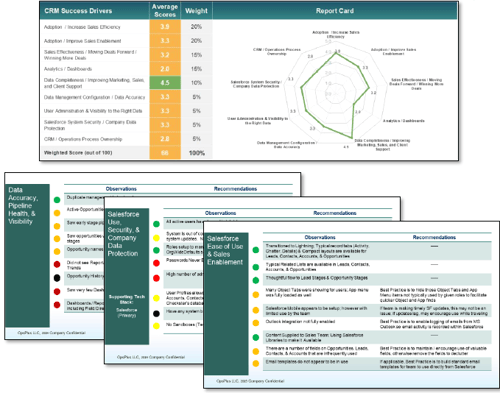Click the red dot next to 'High number of ad' row
500x393 pixels.
156,278
